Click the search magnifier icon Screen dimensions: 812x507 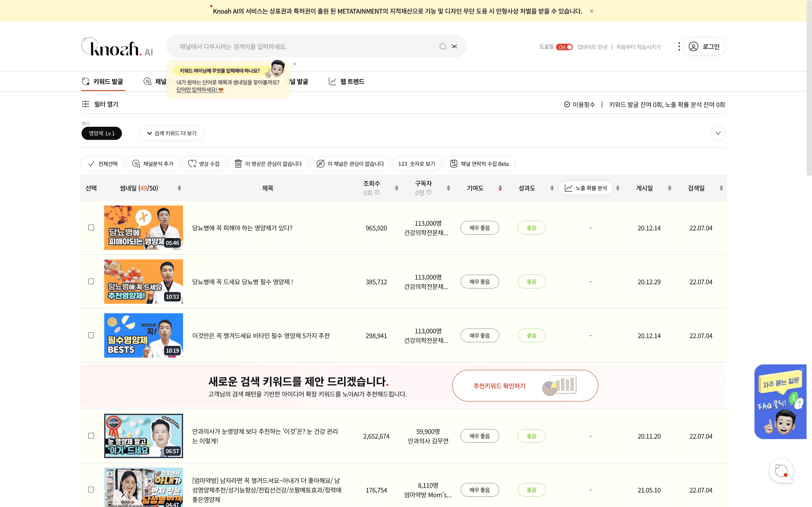click(x=443, y=46)
